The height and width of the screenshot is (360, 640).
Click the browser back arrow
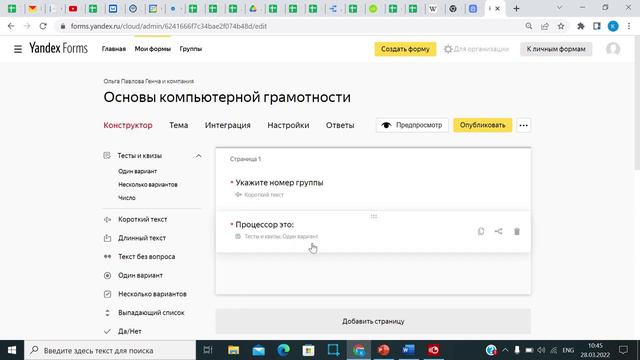(11, 26)
